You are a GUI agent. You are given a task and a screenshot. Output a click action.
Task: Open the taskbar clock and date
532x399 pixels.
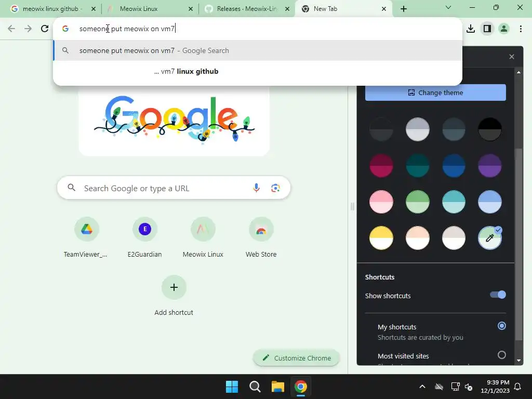click(x=495, y=387)
